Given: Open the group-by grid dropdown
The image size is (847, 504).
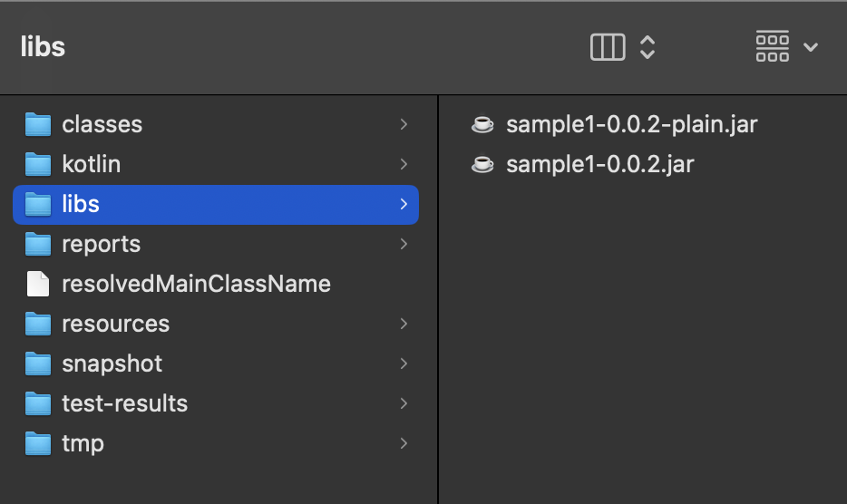Looking at the screenshot, I should tap(785, 47).
